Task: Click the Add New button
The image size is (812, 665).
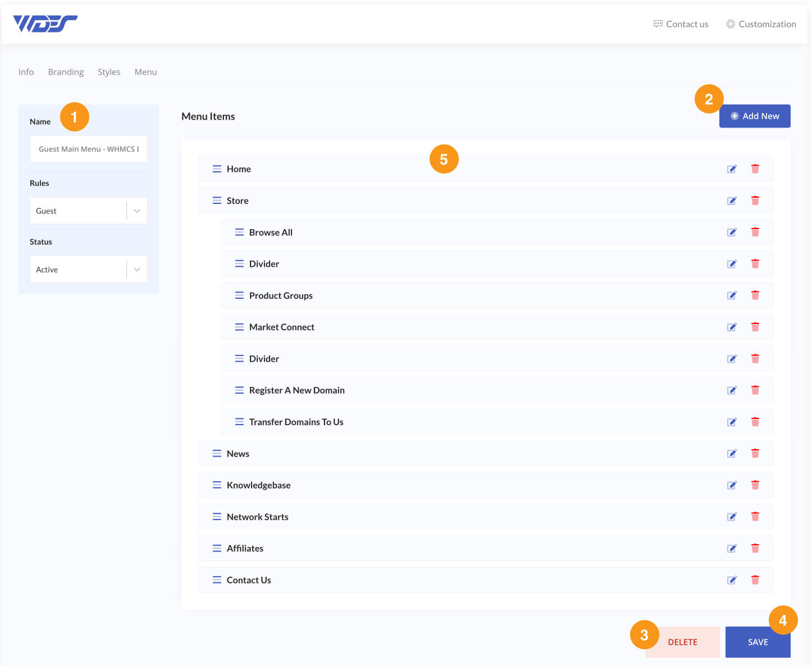Action: pyautogui.click(x=755, y=116)
